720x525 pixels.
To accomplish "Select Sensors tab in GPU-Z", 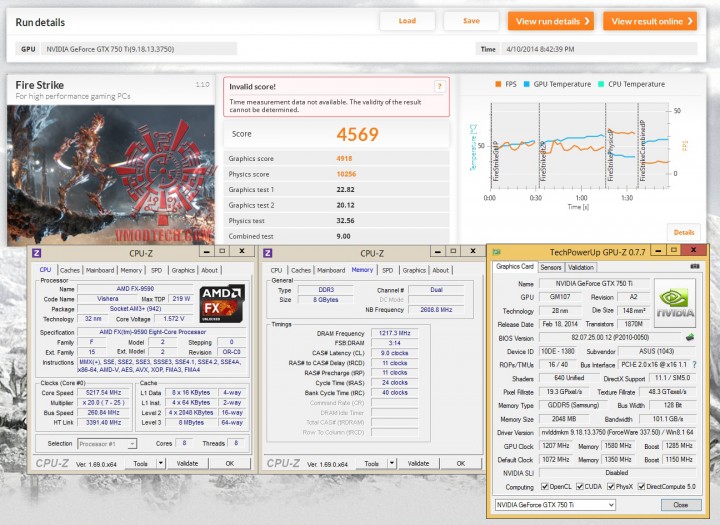I will pos(551,267).
